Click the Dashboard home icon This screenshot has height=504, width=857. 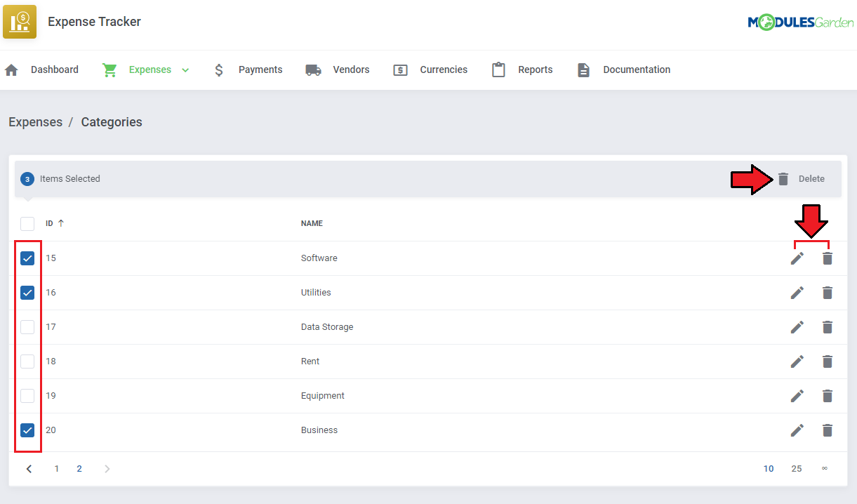[11, 70]
